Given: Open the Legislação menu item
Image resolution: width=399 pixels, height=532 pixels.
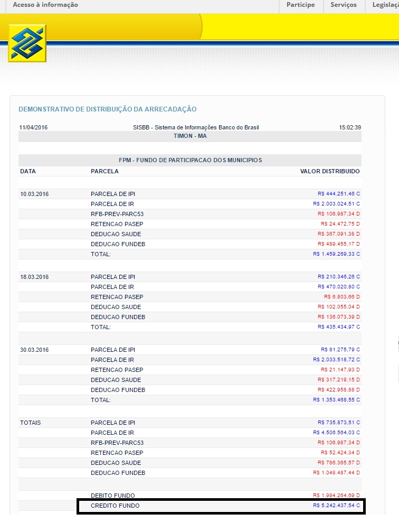Looking at the screenshot, I should click(385, 5).
